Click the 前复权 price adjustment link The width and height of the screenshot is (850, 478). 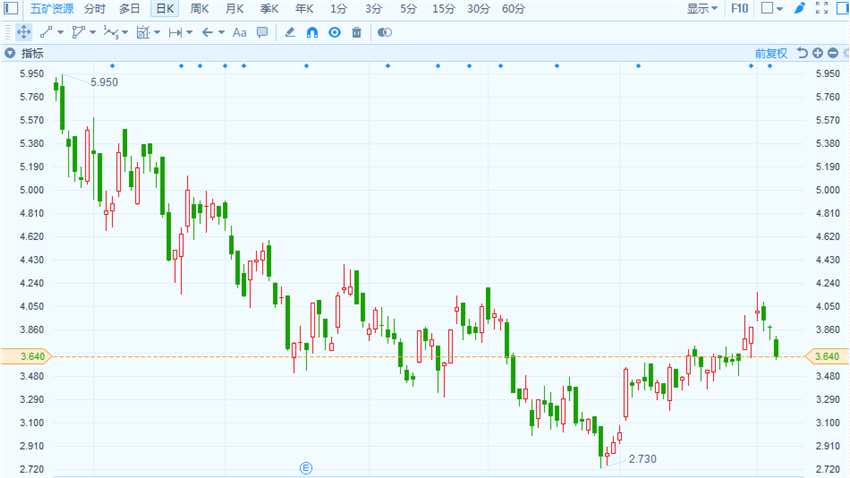pos(771,53)
